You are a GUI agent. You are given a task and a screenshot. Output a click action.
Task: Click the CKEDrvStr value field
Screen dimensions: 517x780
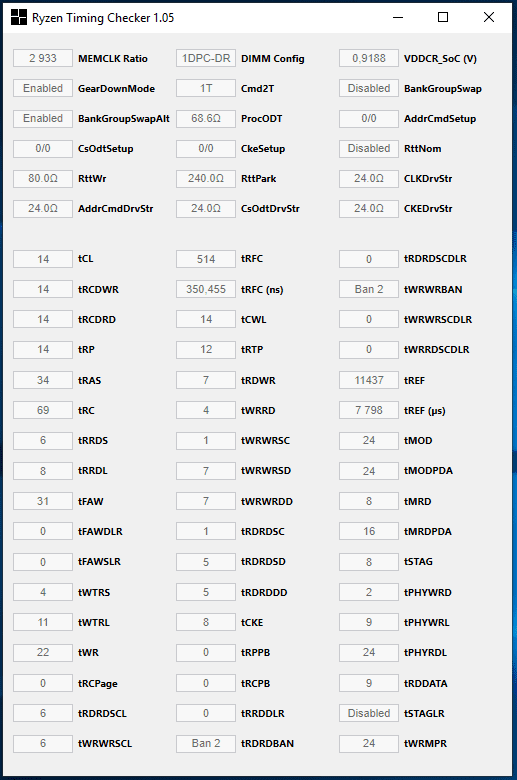pos(369,208)
